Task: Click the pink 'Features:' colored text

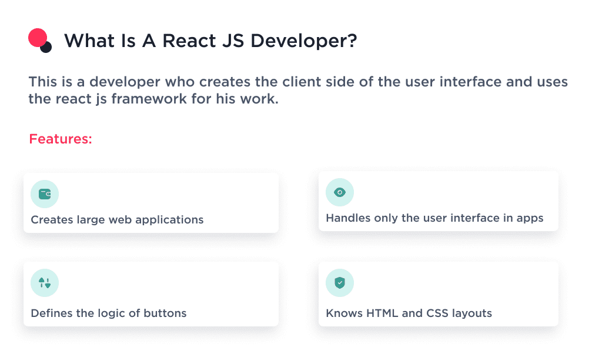Action: [60, 139]
